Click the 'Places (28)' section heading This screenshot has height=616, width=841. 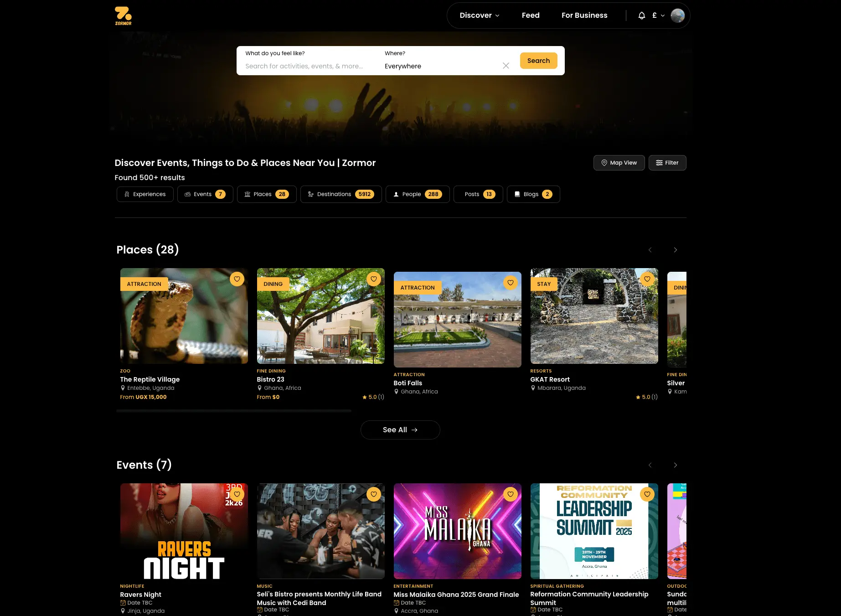click(x=148, y=250)
